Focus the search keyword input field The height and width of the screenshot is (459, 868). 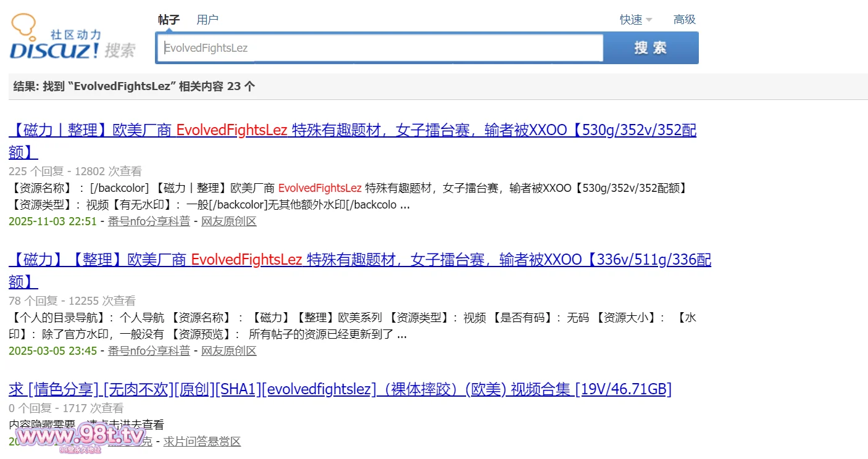[x=380, y=48]
